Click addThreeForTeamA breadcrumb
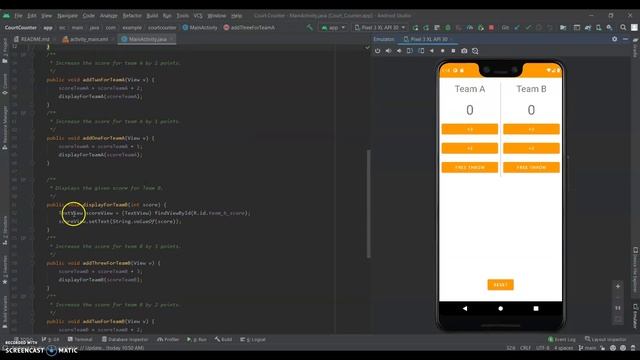The image size is (640, 360). [249, 28]
